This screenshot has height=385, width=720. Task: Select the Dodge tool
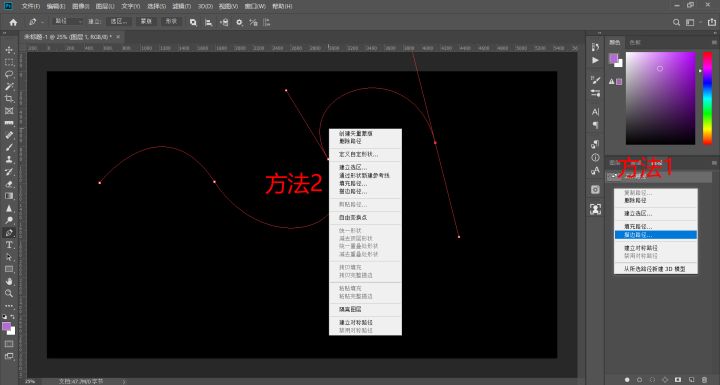(x=9, y=221)
